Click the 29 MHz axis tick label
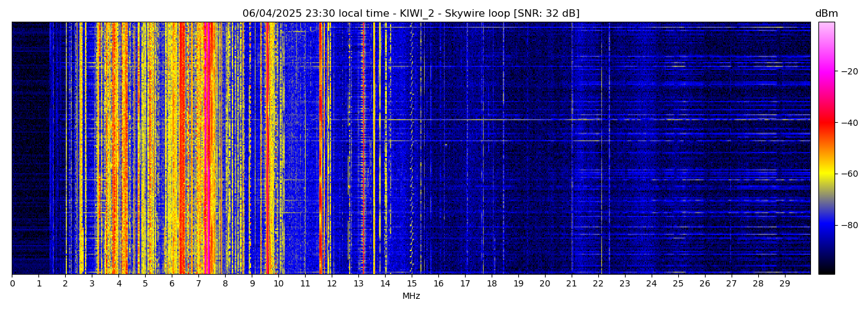The height and width of the screenshot is (310, 868). (784, 284)
